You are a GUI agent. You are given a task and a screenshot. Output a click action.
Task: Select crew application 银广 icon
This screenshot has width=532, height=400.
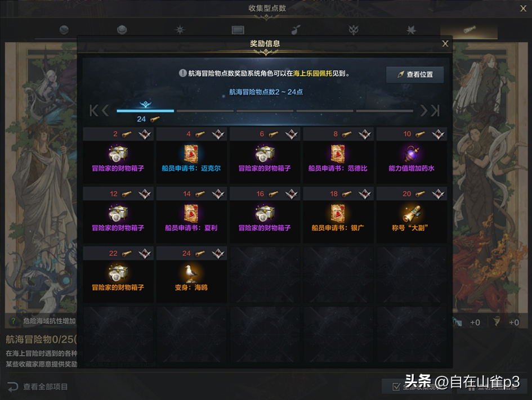coord(338,214)
